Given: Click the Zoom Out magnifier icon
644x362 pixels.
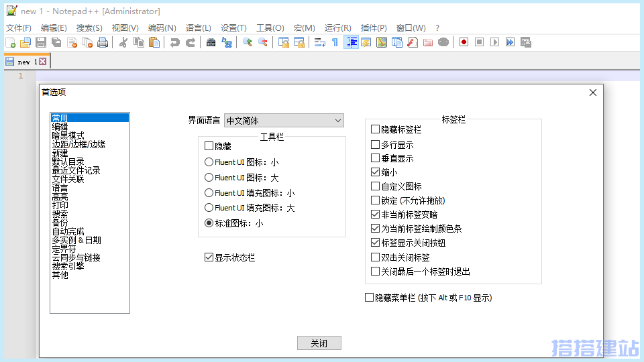Looking at the screenshot, I should (263, 42).
